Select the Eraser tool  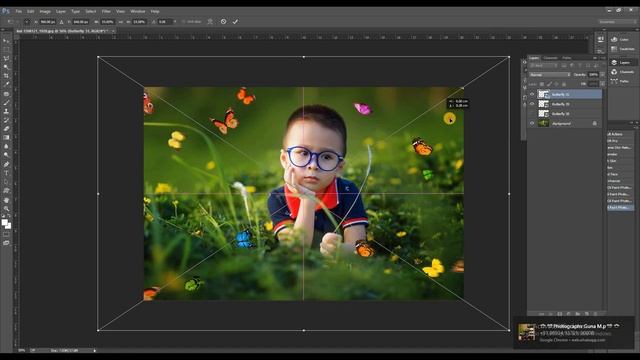coord(6,128)
